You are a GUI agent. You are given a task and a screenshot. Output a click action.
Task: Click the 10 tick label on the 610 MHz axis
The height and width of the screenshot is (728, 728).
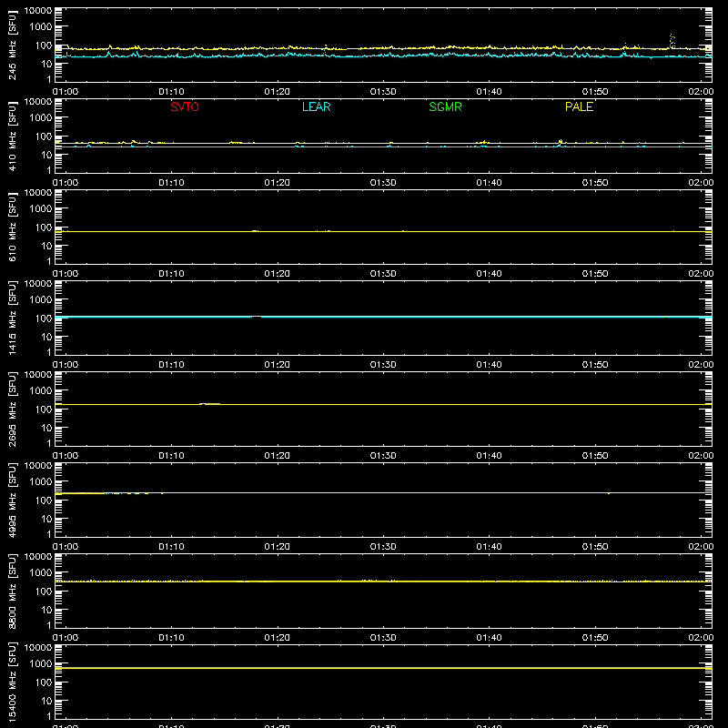pos(46,246)
